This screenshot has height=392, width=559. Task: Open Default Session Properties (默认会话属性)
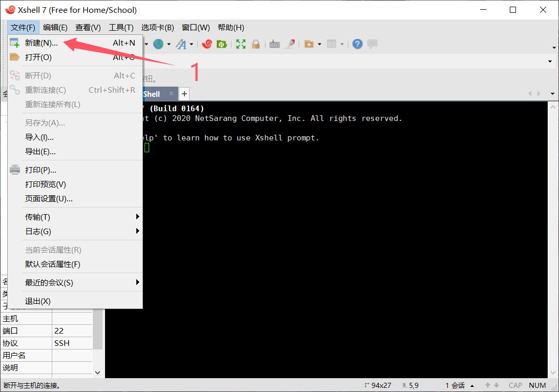pyautogui.click(x=75, y=264)
